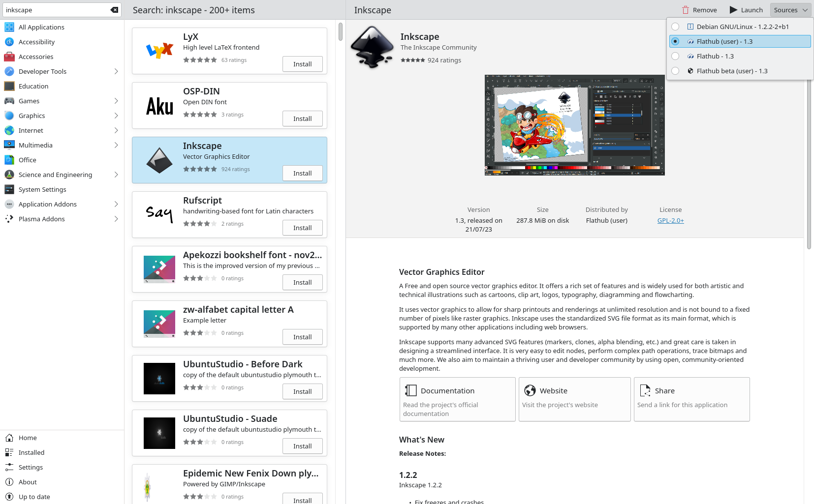The width and height of the screenshot is (814, 504).
Task: Click the LyX application icon
Action: [159, 51]
